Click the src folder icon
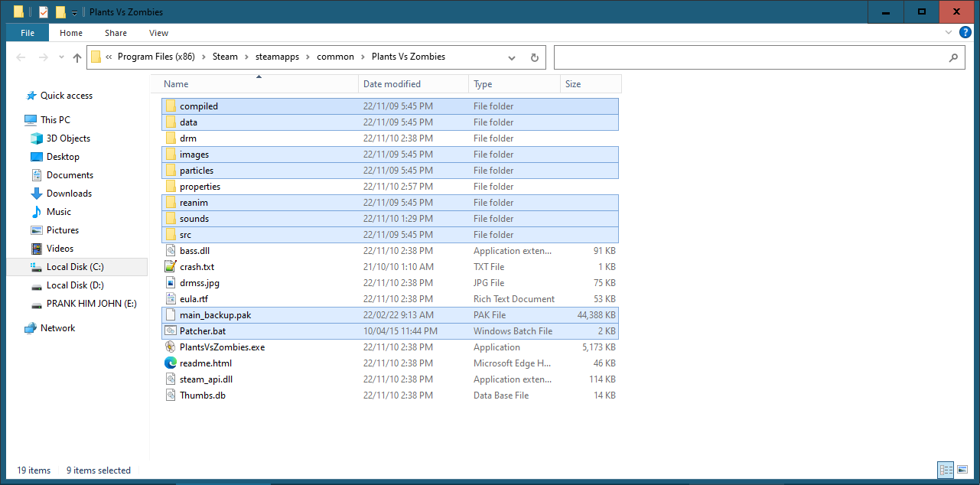Screen dimensions: 980x485 (x=171, y=235)
